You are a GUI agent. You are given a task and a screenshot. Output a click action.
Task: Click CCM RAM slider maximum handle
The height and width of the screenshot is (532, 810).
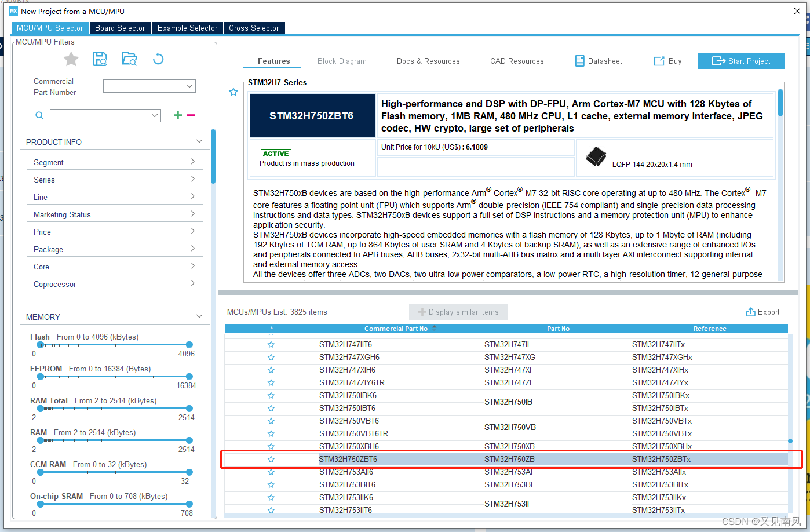(x=189, y=472)
